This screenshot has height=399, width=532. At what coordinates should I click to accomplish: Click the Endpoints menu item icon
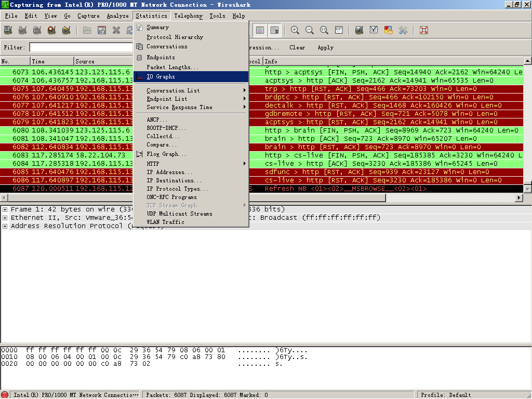pyautogui.click(x=139, y=57)
